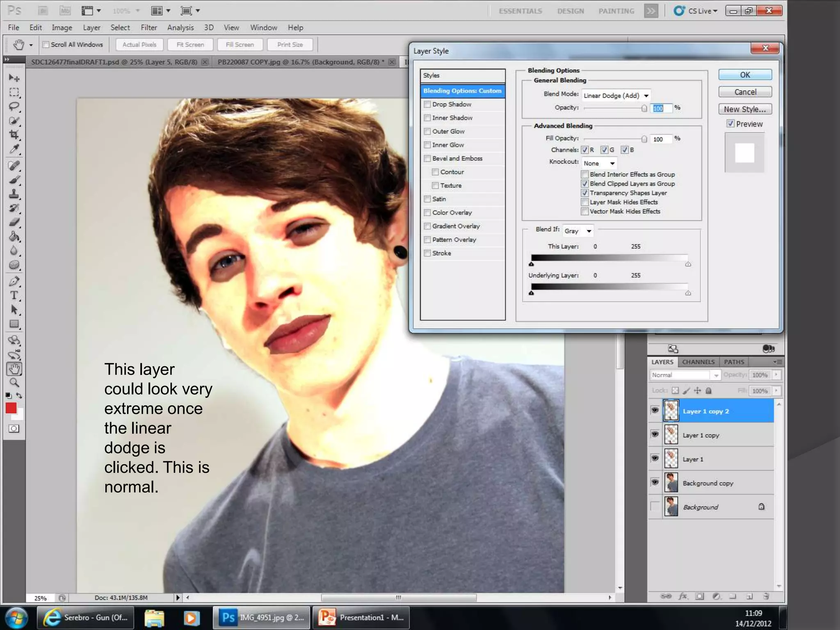Open Internet Explorer in the taskbar
Image resolution: width=840 pixels, height=630 pixels.
pyautogui.click(x=85, y=617)
